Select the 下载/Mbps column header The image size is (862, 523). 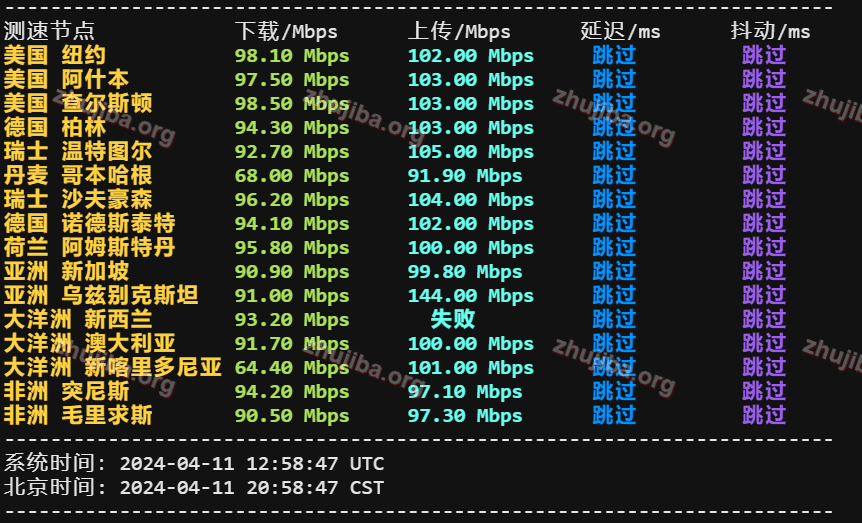[286, 31]
